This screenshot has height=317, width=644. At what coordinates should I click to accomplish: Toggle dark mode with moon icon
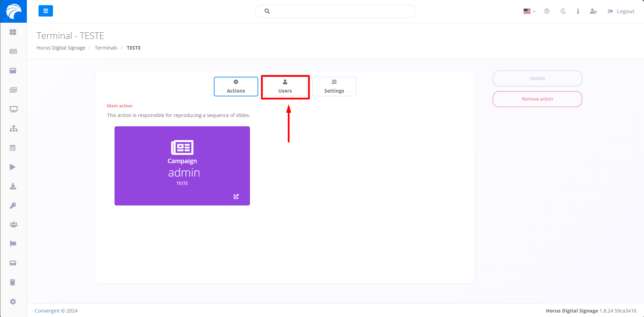tap(563, 11)
